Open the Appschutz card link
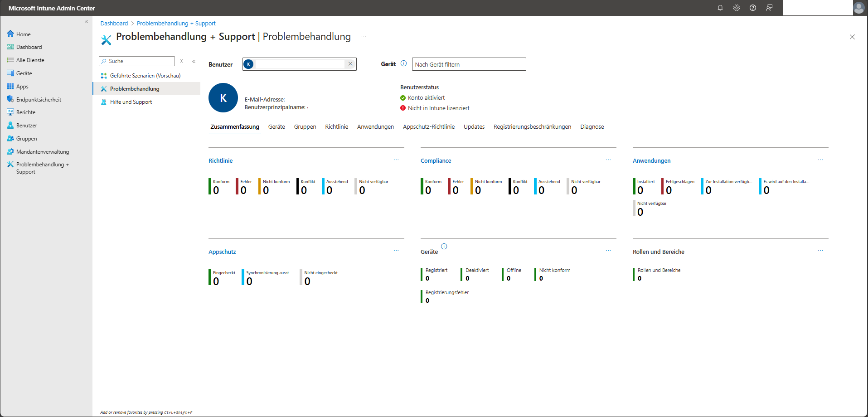Viewport: 868px width, 417px height. [222, 252]
